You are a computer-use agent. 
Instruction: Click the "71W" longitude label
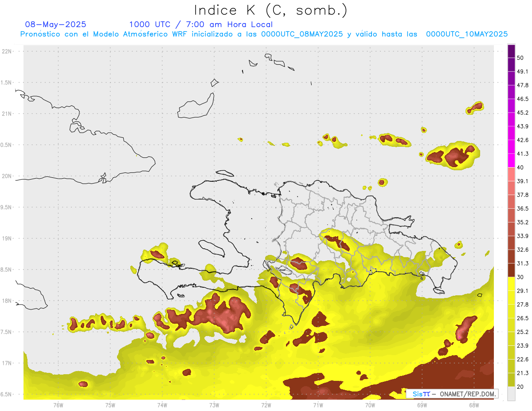(318, 405)
